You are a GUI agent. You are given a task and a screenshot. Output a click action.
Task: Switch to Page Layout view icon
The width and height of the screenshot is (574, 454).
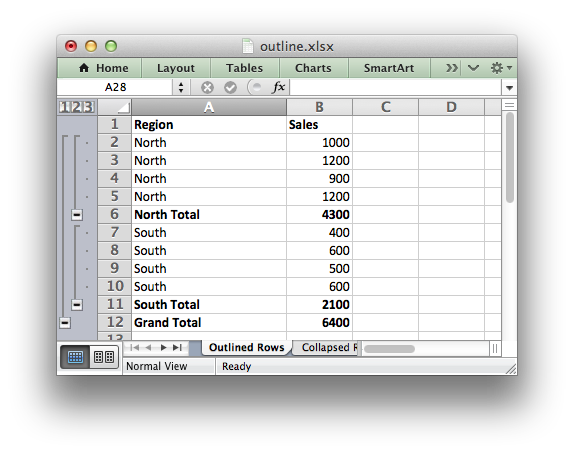tap(104, 357)
